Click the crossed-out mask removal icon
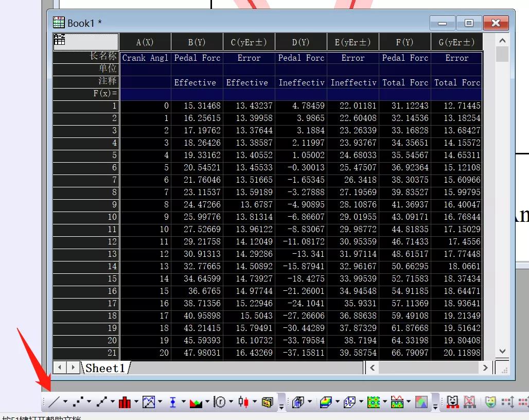This screenshot has height=420, width=529. [469, 402]
